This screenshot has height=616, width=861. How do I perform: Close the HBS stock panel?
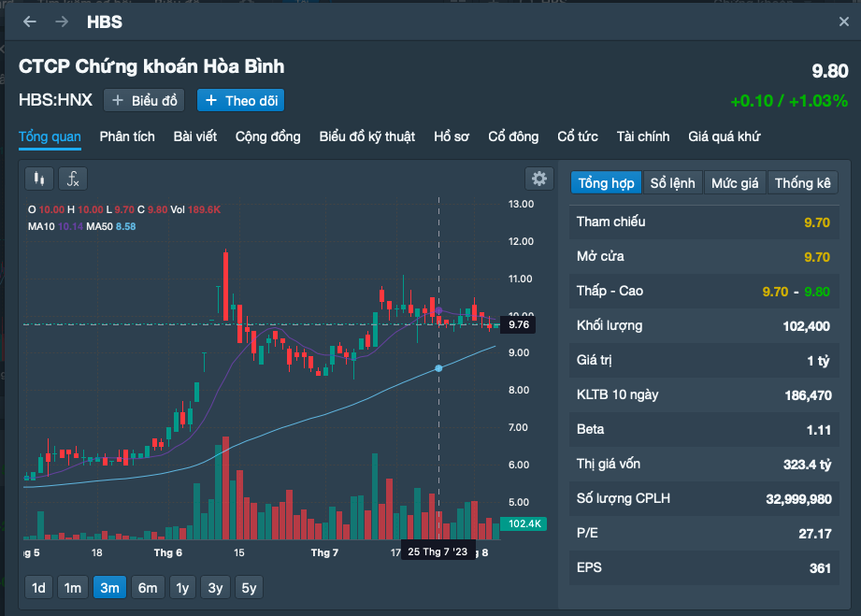tap(844, 21)
